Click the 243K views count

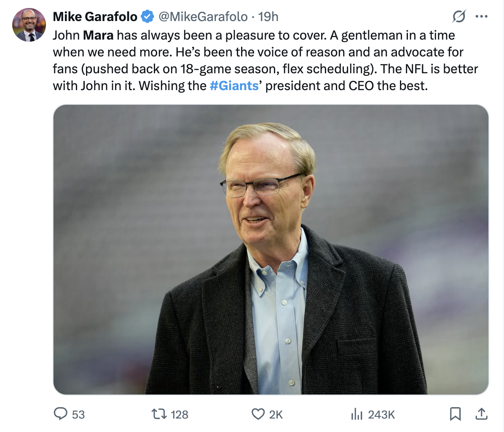pos(381,415)
